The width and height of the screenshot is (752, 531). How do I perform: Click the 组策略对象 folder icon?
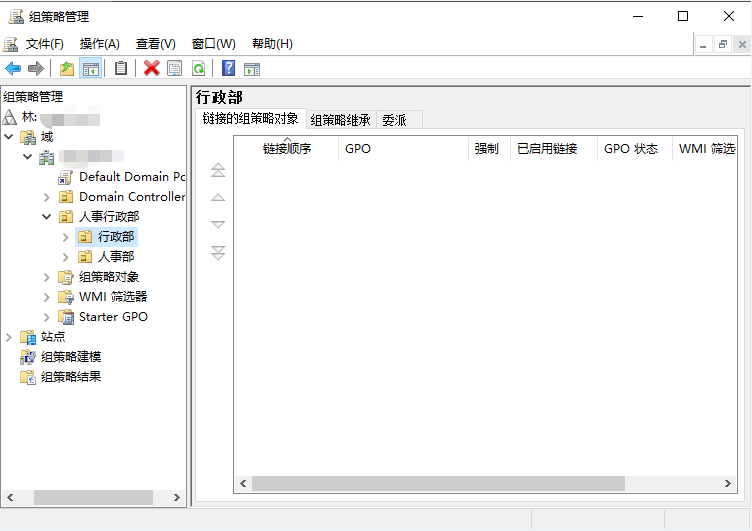tap(66, 277)
